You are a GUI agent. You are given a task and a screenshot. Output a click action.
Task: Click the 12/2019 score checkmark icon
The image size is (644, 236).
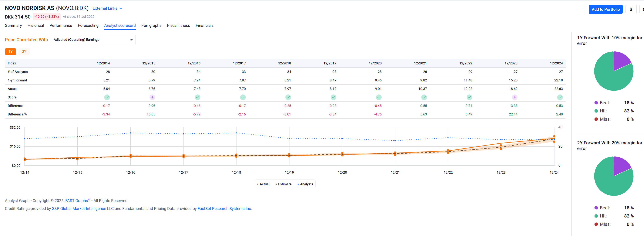(x=334, y=97)
